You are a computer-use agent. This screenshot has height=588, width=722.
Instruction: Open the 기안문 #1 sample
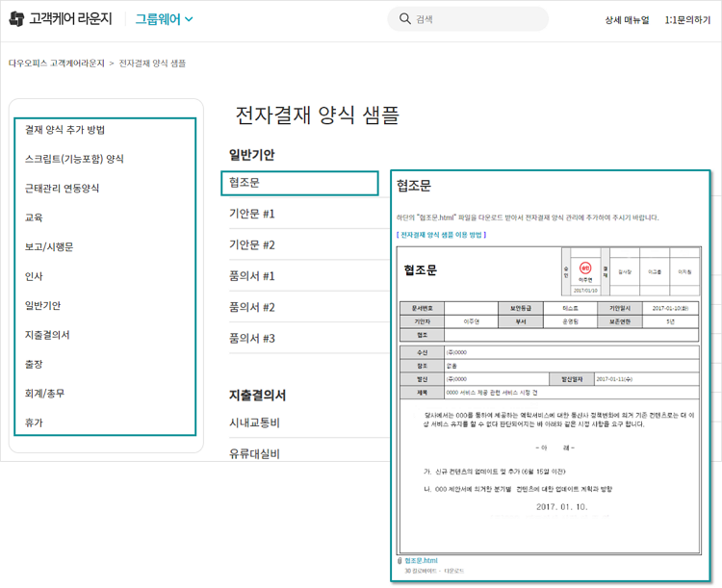pos(252,214)
